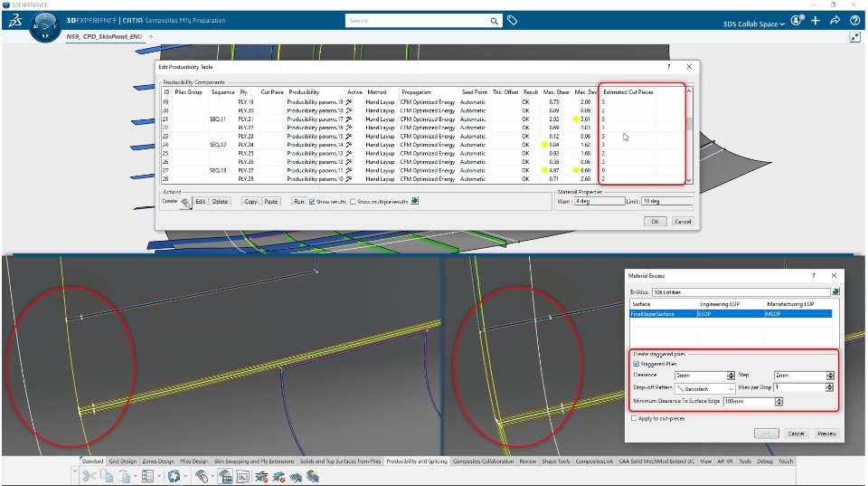The image size is (868, 486).
Task: Click the Copy icon in bottom toolbar
Action: point(107,476)
